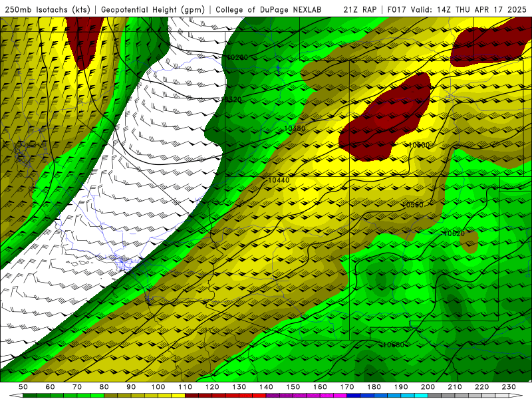Screen dimensions: 532x399
Task: Click the 130 scale value
Action: pos(239,387)
